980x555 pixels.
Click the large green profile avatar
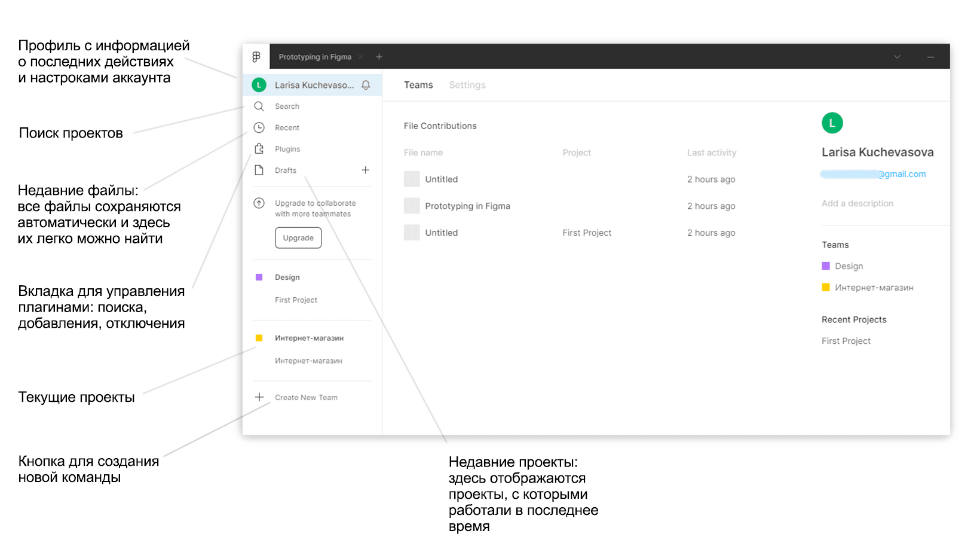(832, 123)
